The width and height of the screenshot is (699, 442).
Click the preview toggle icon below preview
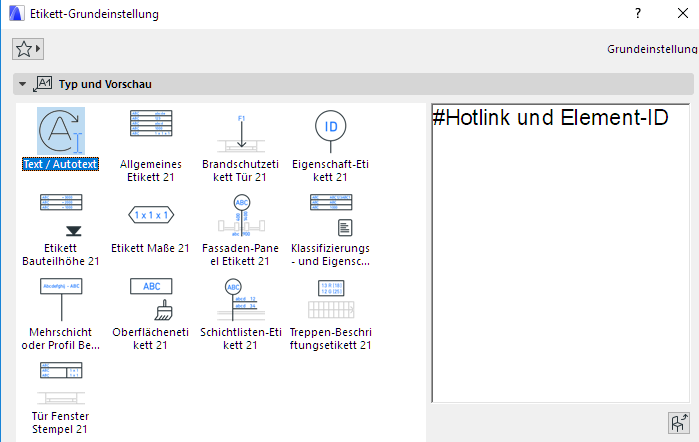pos(678,423)
